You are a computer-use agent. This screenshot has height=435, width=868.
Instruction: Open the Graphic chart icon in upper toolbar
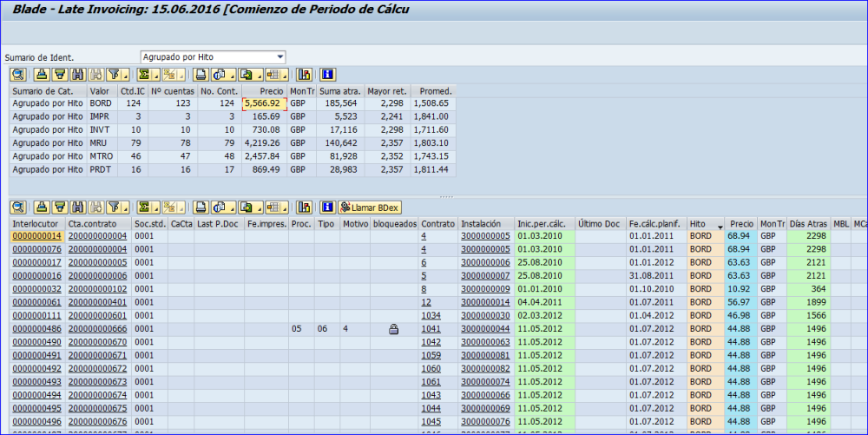coord(304,75)
